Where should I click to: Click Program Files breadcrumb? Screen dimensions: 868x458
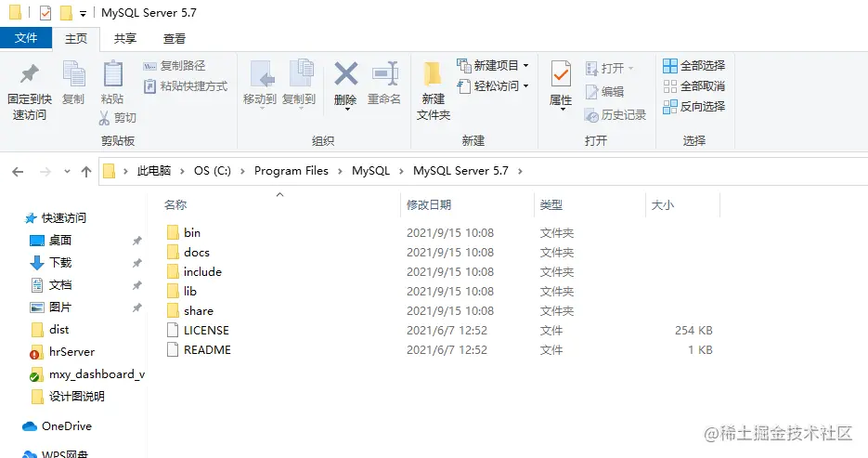291,171
